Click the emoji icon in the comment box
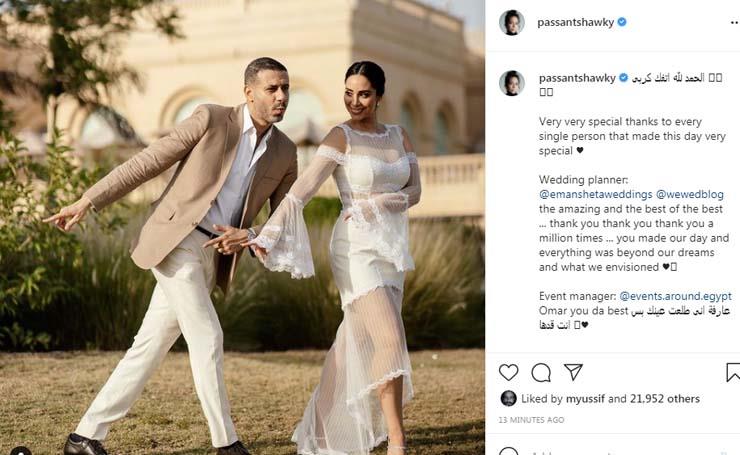Image resolution: width=740 pixels, height=455 pixels. (508, 451)
